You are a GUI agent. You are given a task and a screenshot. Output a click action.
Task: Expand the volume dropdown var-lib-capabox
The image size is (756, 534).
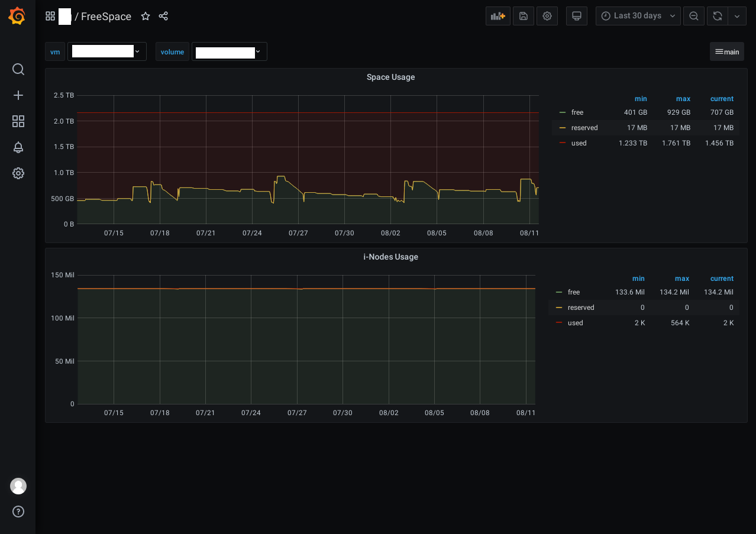tap(229, 51)
